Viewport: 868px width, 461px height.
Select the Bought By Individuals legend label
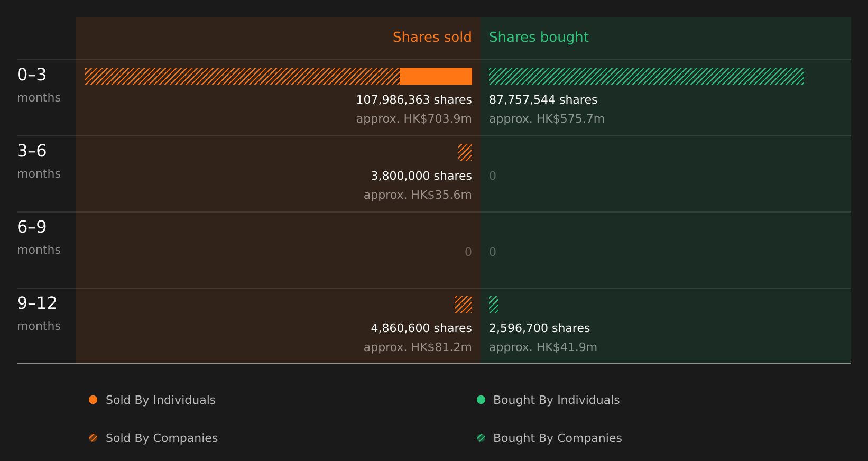[x=556, y=400]
